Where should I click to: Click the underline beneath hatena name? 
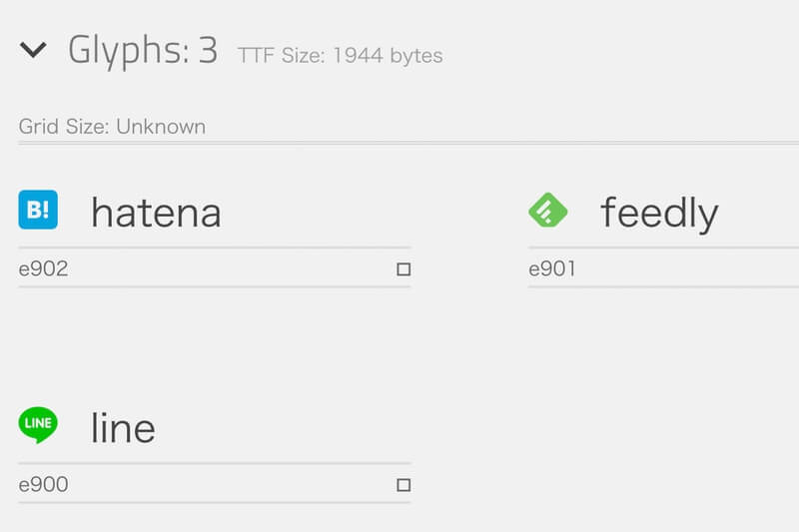pos(215,248)
